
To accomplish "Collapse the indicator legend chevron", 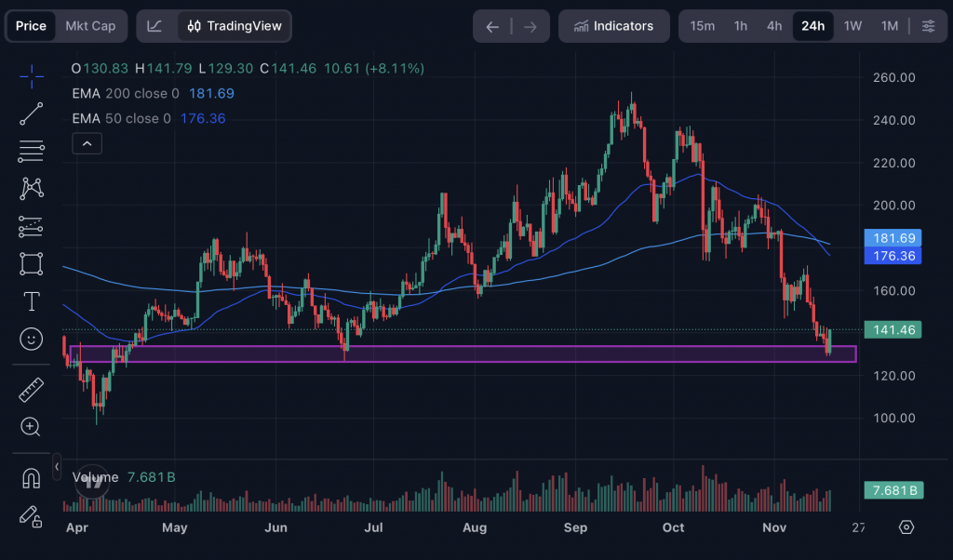I will tap(87, 143).
